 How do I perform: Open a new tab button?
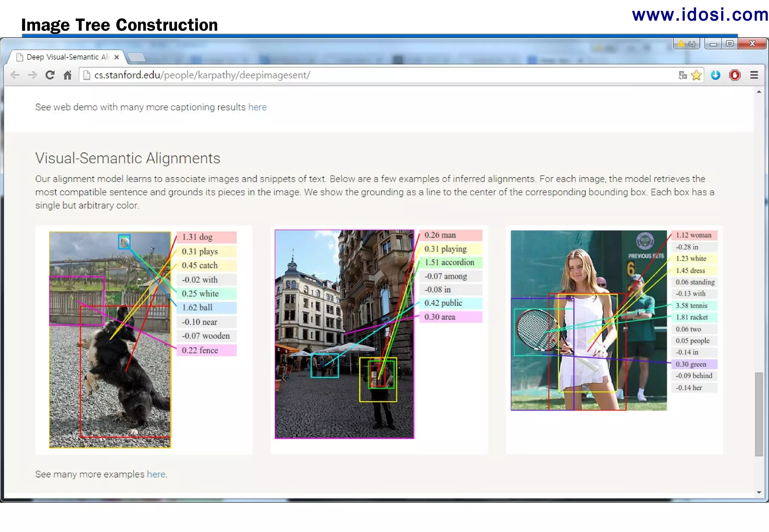[x=136, y=57]
